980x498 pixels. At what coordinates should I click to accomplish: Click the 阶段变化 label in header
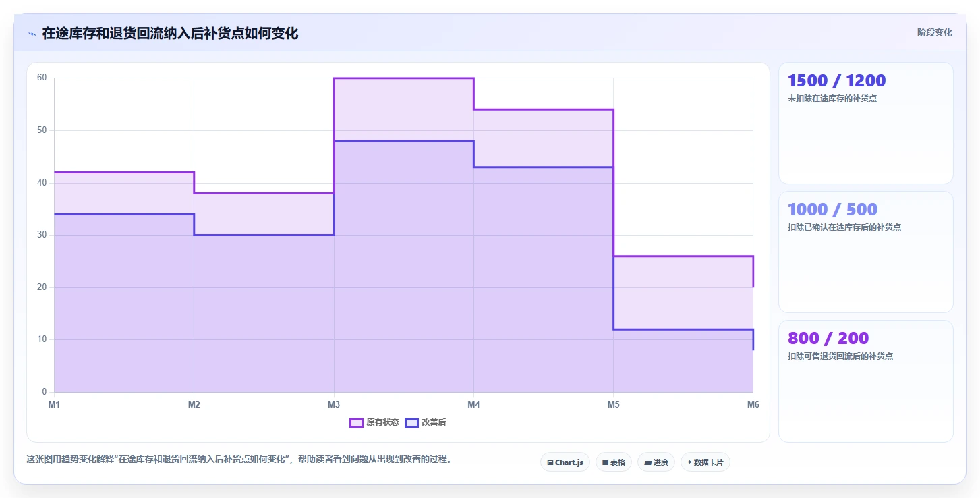[x=934, y=32]
